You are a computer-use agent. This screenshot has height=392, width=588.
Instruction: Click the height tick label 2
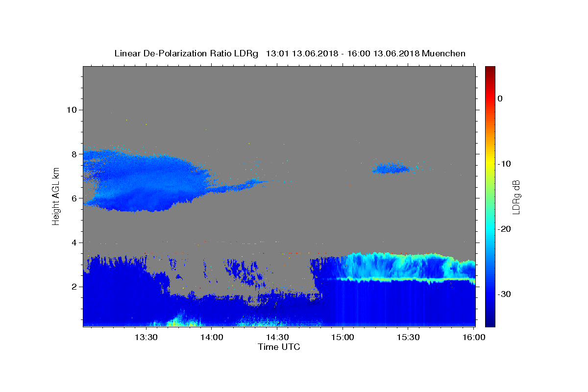tap(73, 287)
